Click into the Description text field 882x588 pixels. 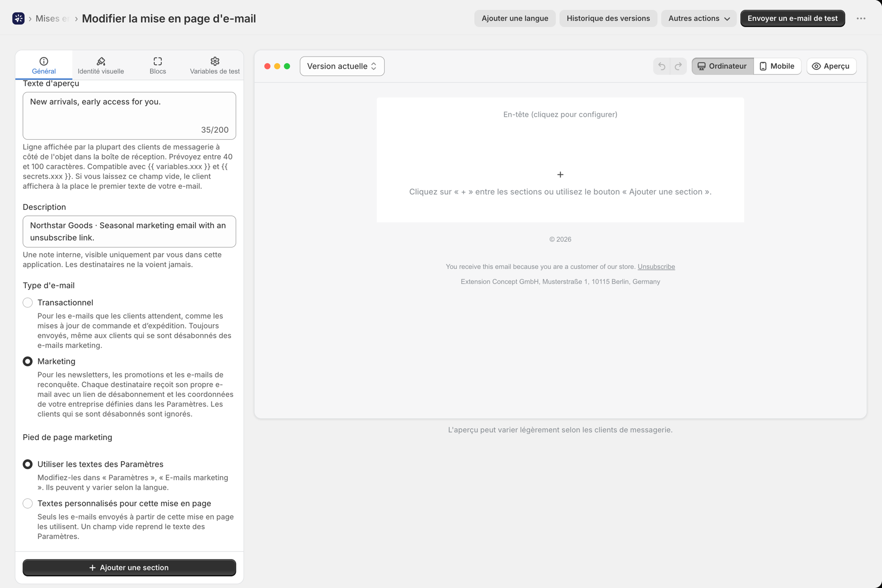coord(129,232)
